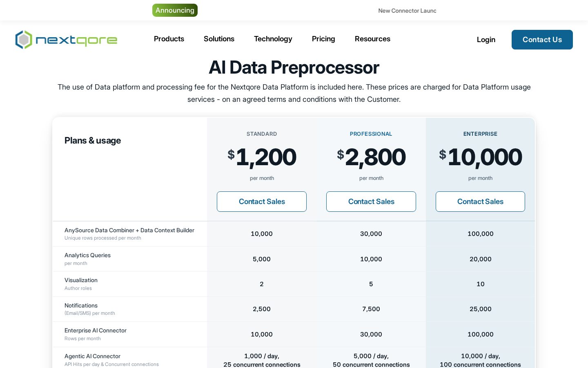Click the Agentic AI Connector row label
The height and width of the screenshot is (368, 588).
92,356
